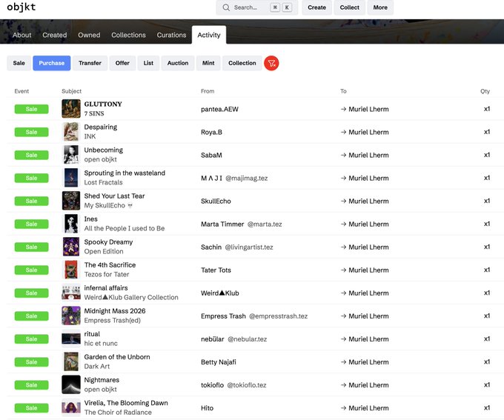This screenshot has height=420, width=504.
Task: Visit Tater Tots profile
Action: 216,270
